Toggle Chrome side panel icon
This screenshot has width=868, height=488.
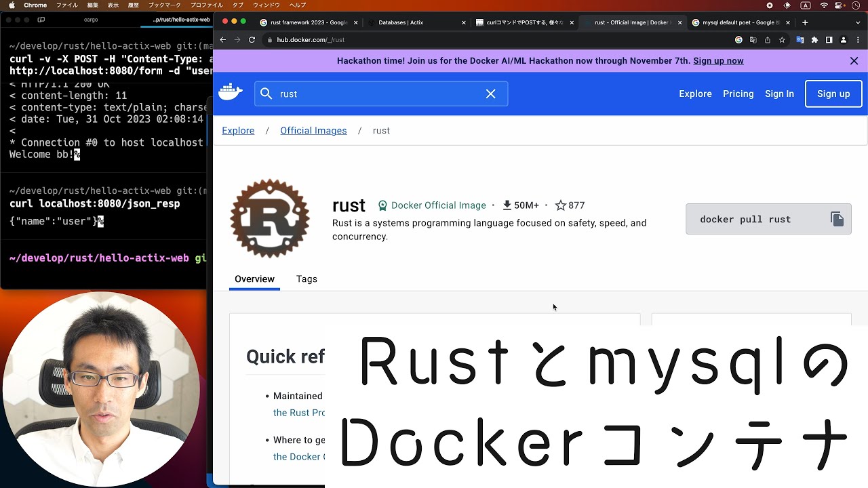(829, 40)
